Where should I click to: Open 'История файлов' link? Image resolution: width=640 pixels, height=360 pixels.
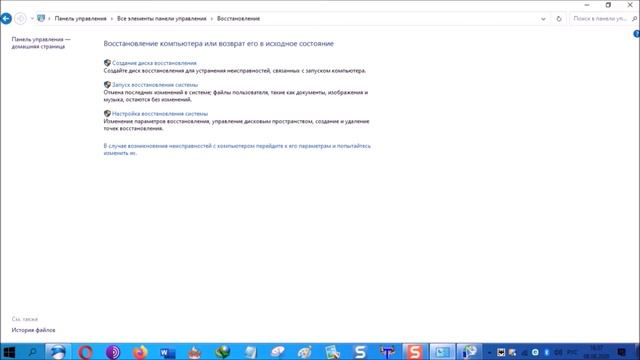33,330
